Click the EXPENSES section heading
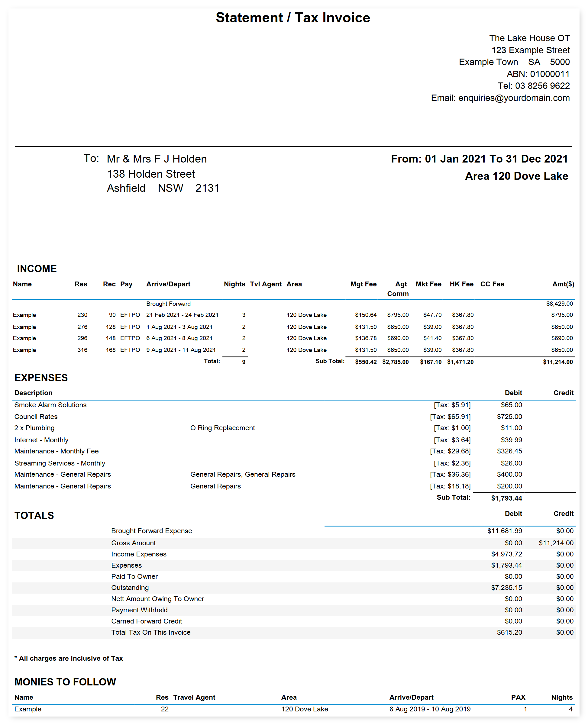The height and width of the screenshot is (725, 588). point(41,378)
